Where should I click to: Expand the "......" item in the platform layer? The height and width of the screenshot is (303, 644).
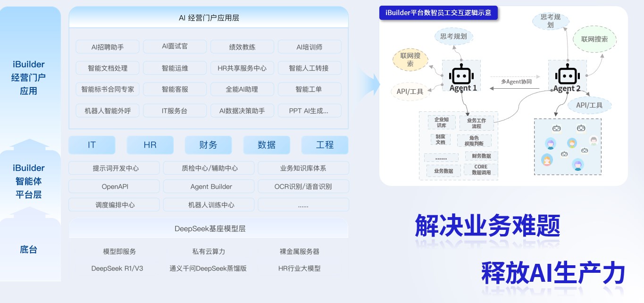coord(303,204)
